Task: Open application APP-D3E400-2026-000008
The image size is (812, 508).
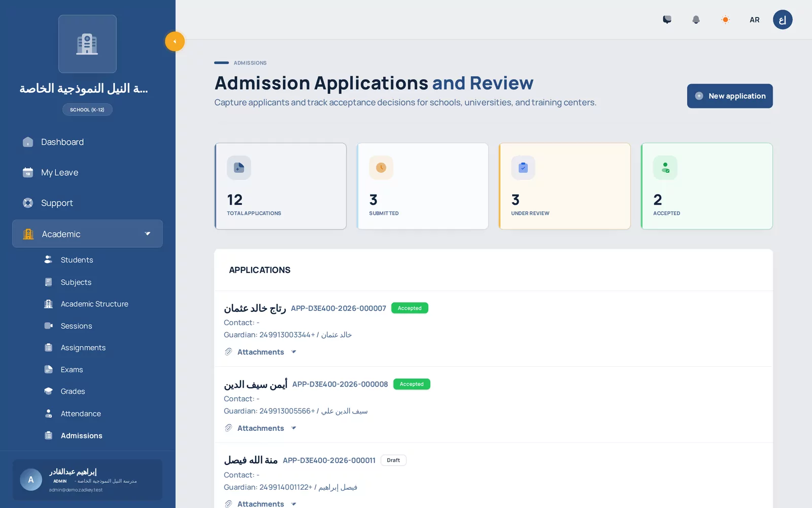Action: click(x=340, y=385)
